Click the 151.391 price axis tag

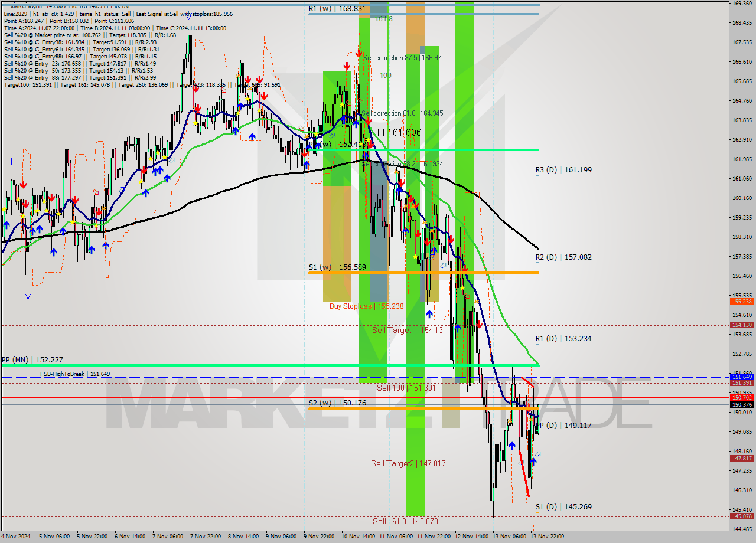click(x=742, y=382)
